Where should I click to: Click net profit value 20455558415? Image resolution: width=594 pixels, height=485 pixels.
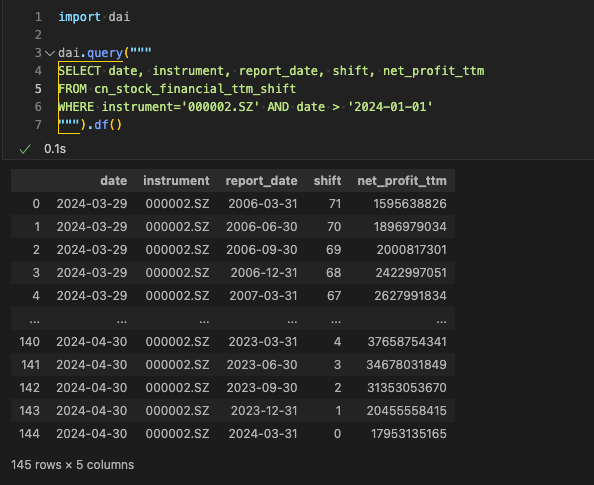pyautogui.click(x=406, y=411)
